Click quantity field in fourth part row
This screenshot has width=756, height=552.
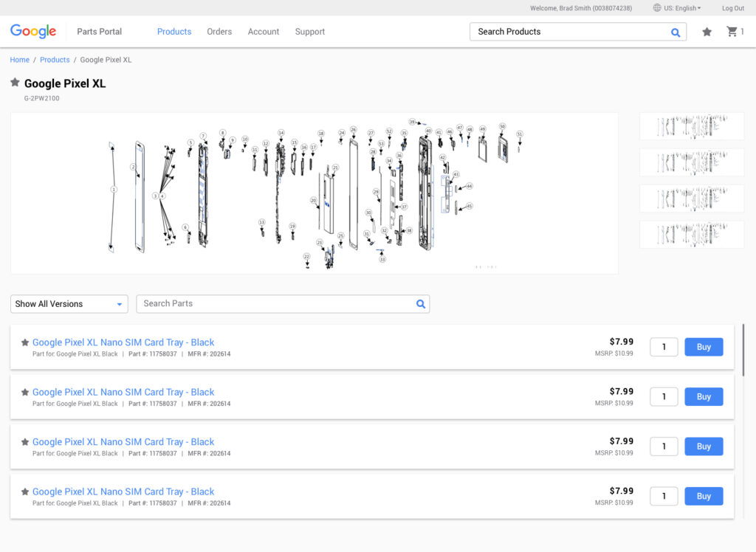(x=664, y=496)
